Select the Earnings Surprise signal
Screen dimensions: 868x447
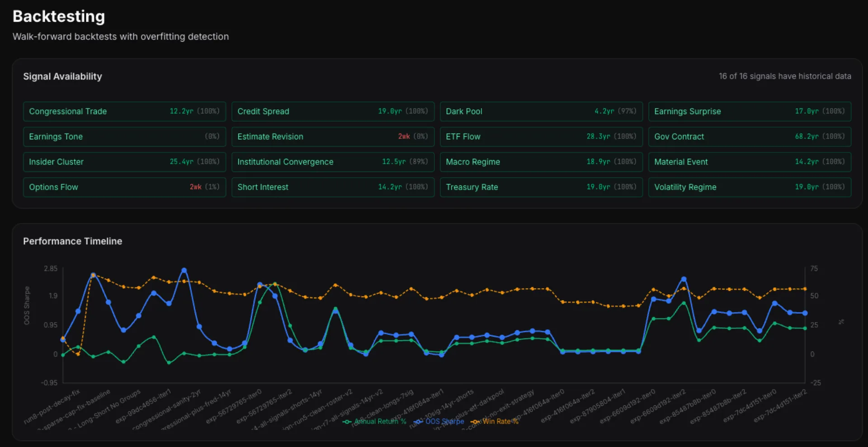point(750,111)
